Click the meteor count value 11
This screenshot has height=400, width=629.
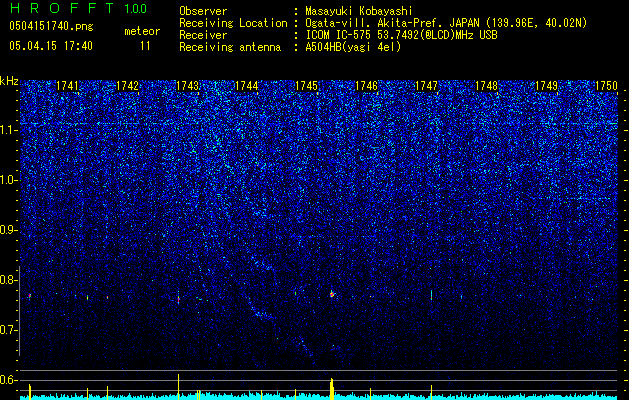(x=145, y=46)
